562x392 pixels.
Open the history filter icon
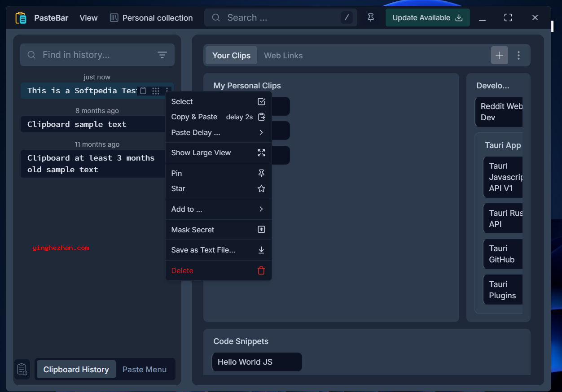pos(162,55)
